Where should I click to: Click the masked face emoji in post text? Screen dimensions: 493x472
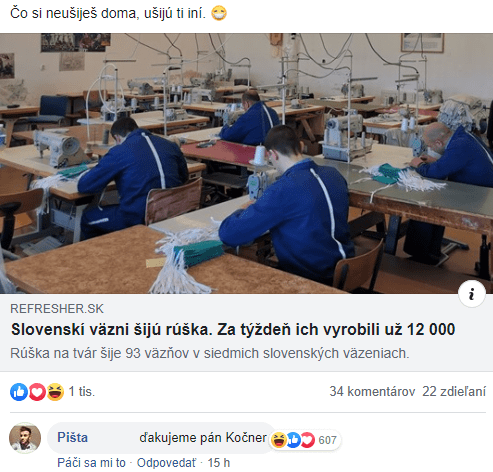(219, 13)
